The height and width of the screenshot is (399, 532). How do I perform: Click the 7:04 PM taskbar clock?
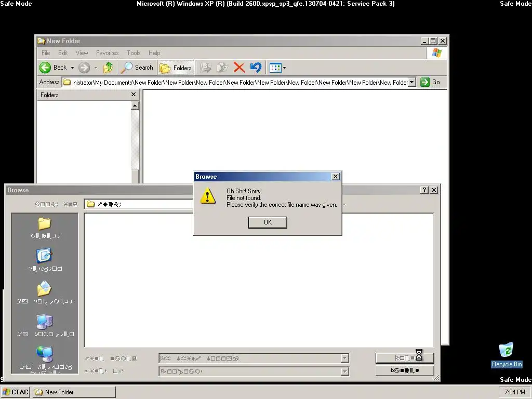coord(514,392)
